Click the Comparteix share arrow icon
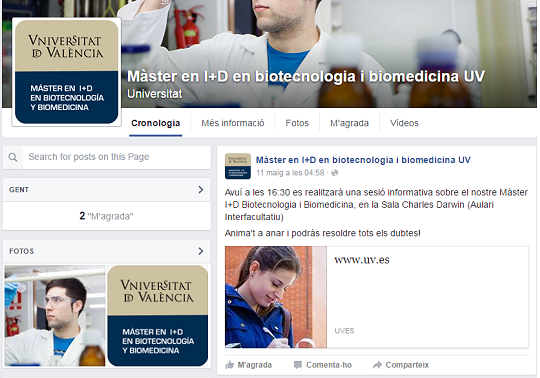Screen dimensions: 540x378 (377, 365)
